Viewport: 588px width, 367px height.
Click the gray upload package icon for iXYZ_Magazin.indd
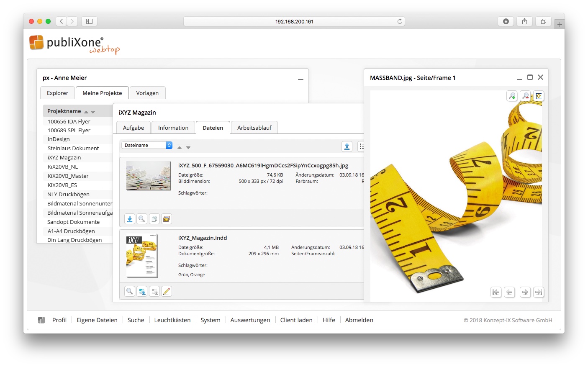click(154, 291)
